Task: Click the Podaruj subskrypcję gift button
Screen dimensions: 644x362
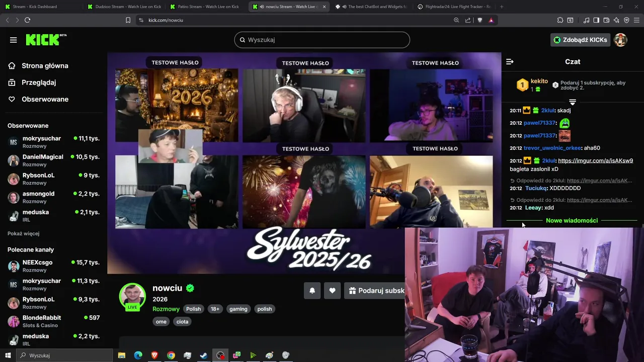Action: (x=374, y=291)
